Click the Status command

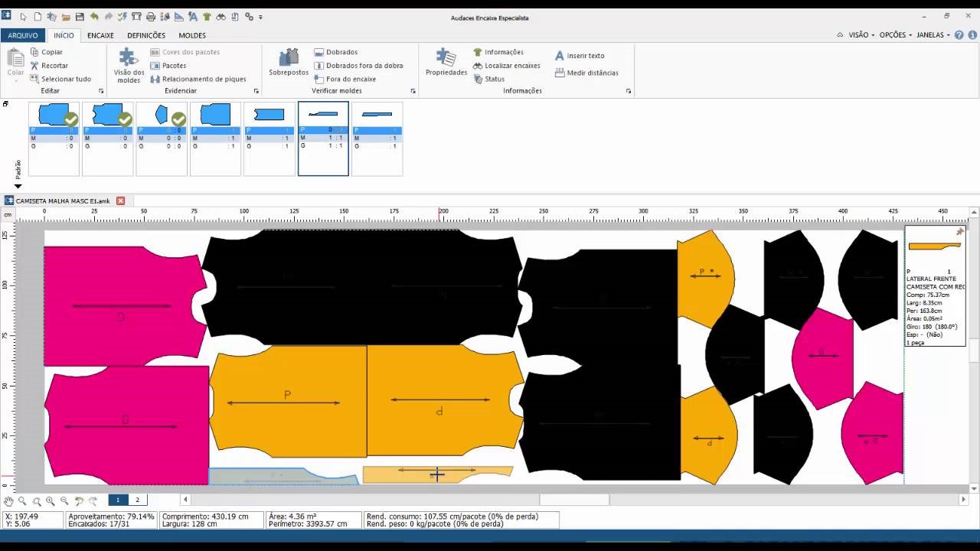[488, 79]
